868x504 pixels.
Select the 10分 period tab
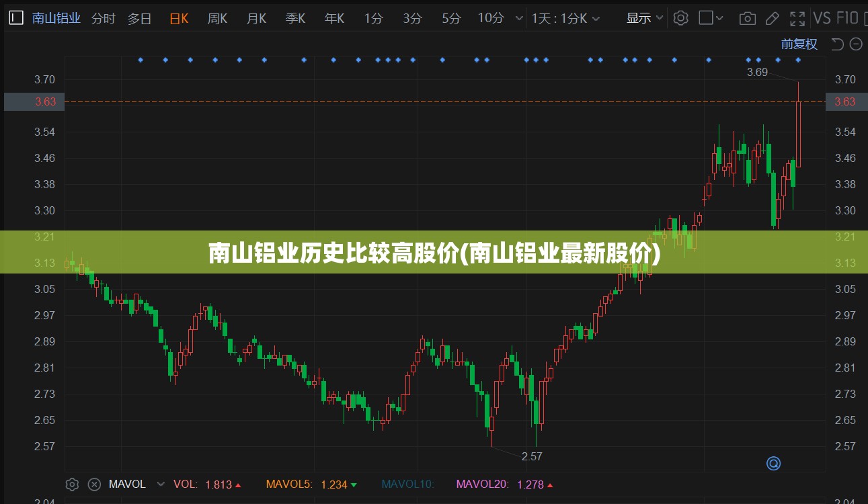pyautogui.click(x=491, y=19)
